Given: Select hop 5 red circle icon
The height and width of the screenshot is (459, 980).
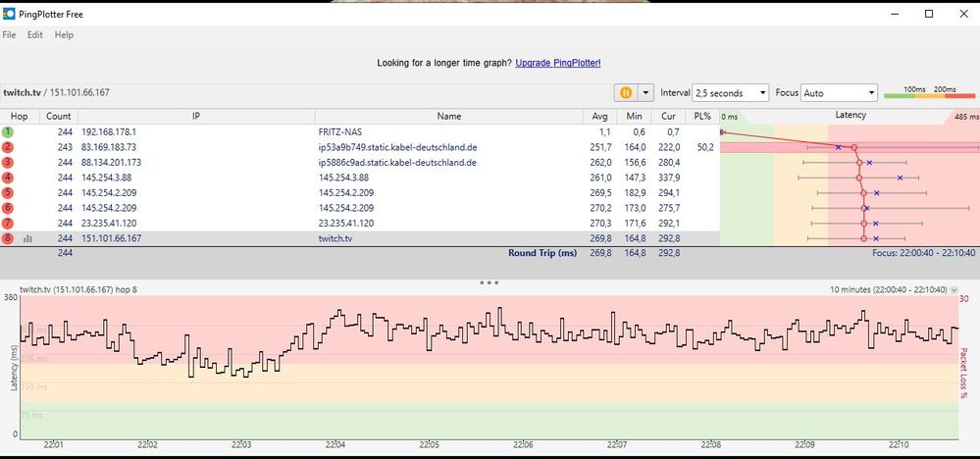Looking at the screenshot, I should [7, 192].
